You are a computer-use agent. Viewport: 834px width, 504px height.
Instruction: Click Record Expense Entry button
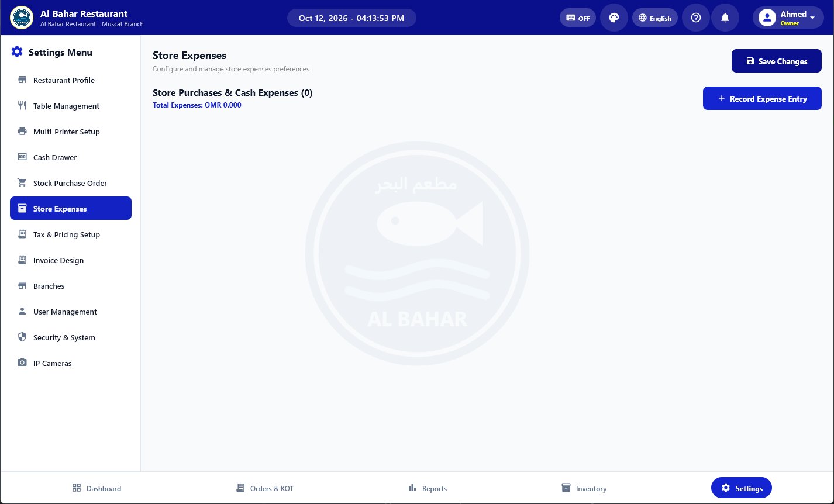point(762,98)
